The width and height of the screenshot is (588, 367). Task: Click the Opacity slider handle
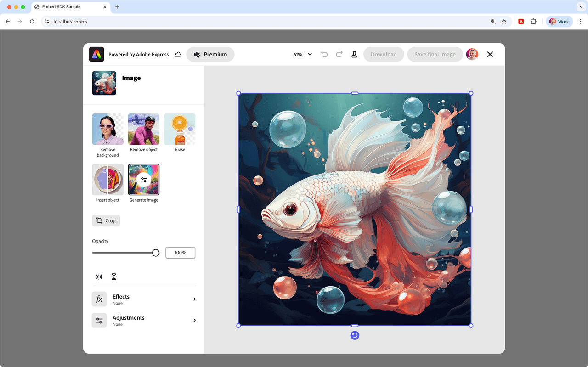pos(156,253)
